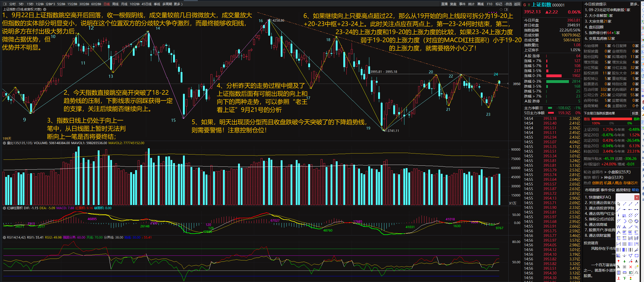This screenshot has width=644, height=282.
Task: Pick the circle drawing tool
Action: click(630, 221)
